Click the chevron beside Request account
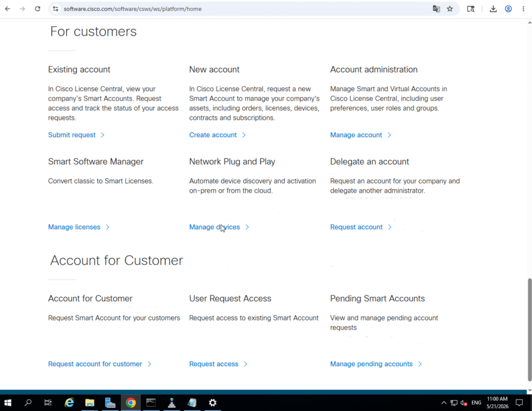The image size is (532, 411). point(390,227)
